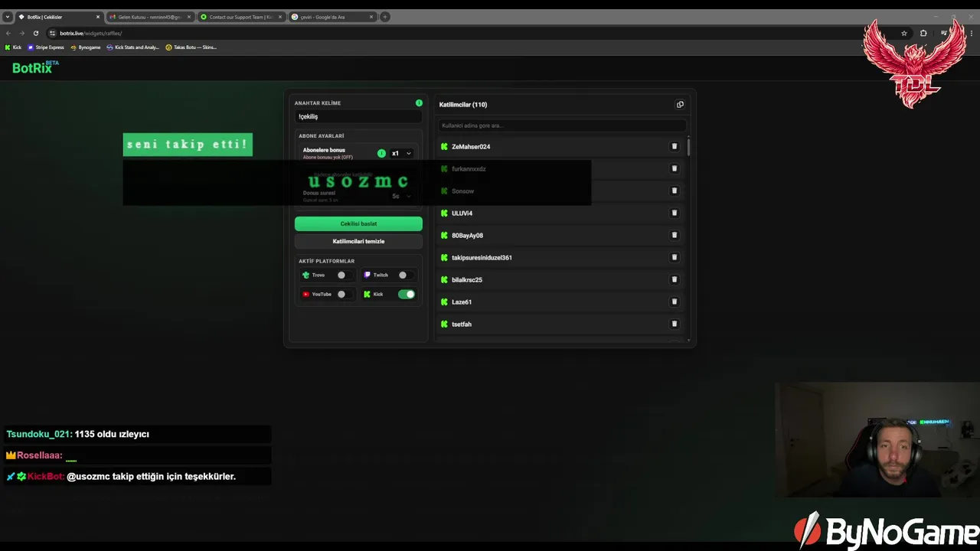The image size is (980, 551).
Task: Open the Stripe Express bookmark
Action: tap(46, 47)
